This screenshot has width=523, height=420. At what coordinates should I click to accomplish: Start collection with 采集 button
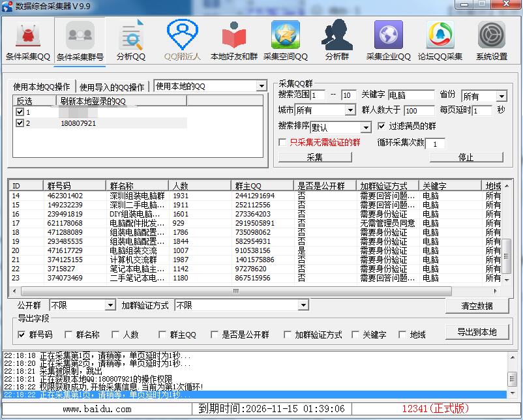pyautogui.click(x=315, y=157)
